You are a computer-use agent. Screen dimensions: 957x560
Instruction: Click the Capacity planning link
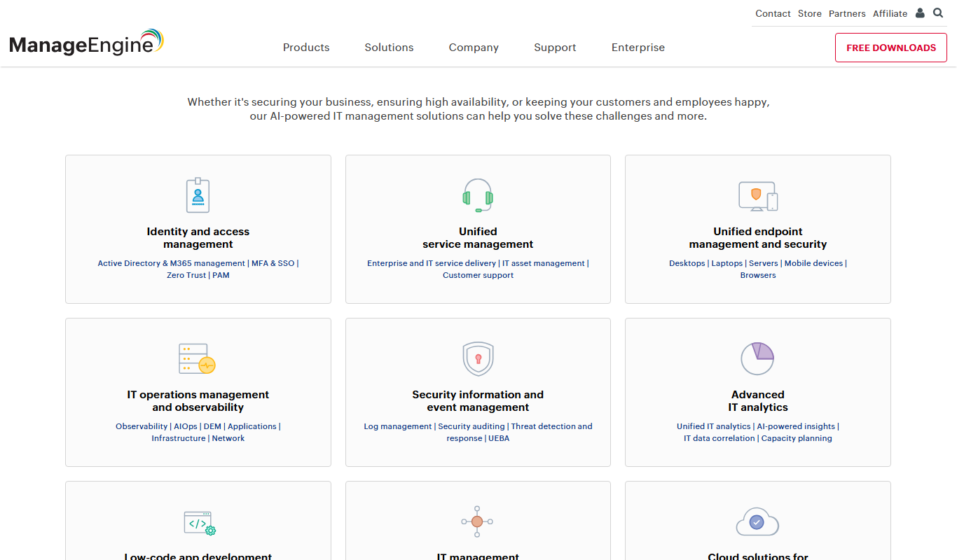tap(797, 438)
